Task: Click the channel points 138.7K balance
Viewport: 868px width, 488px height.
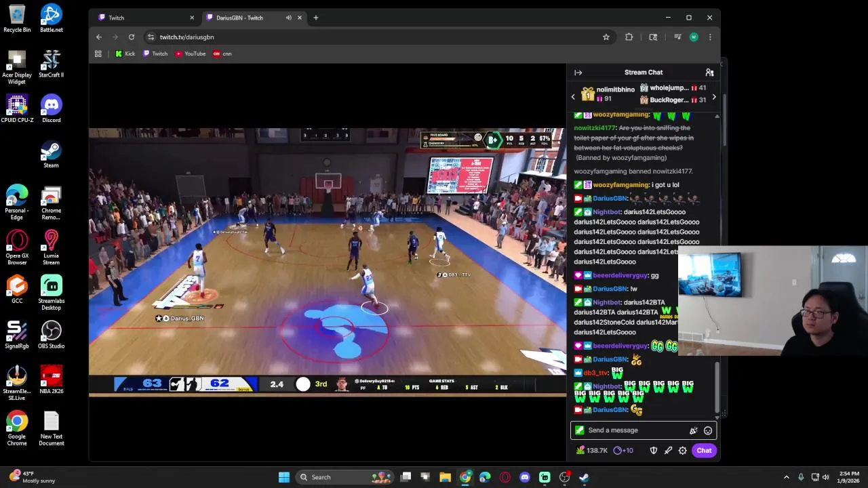Action: click(x=591, y=451)
